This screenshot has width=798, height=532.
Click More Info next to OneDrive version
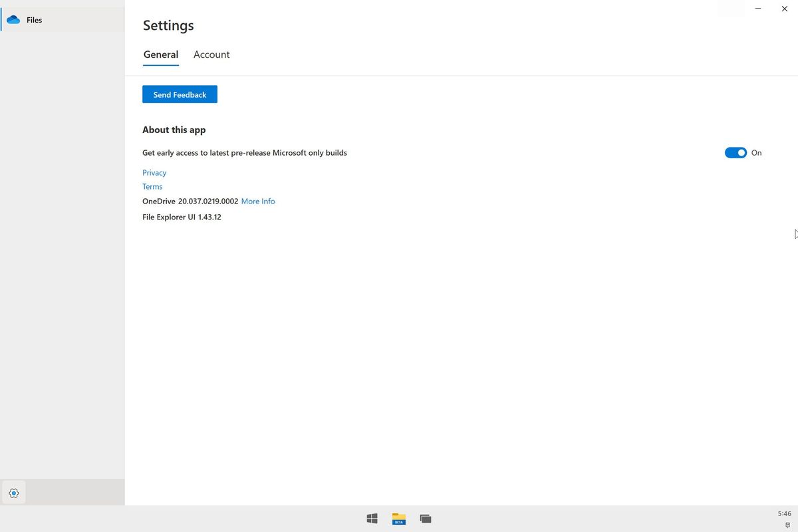[x=257, y=201]
